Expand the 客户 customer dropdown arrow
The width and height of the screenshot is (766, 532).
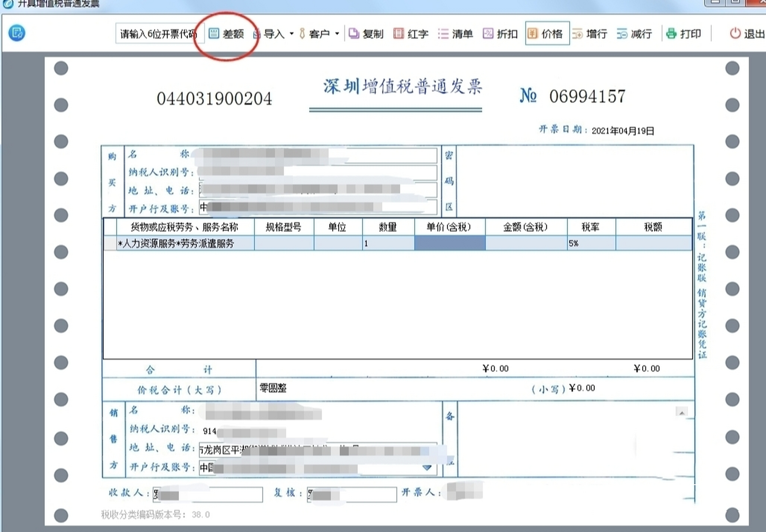click(337, 33)
